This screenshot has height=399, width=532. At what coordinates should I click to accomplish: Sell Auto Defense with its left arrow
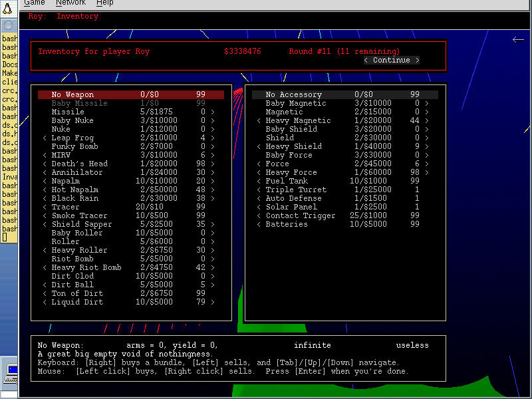(259, 198)
